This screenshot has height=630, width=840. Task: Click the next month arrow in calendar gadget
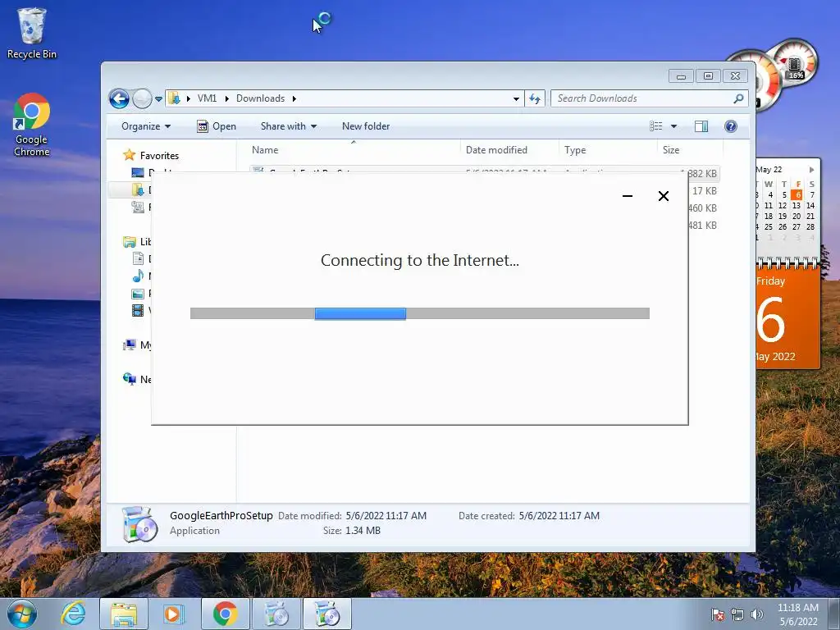pos(811,169)
